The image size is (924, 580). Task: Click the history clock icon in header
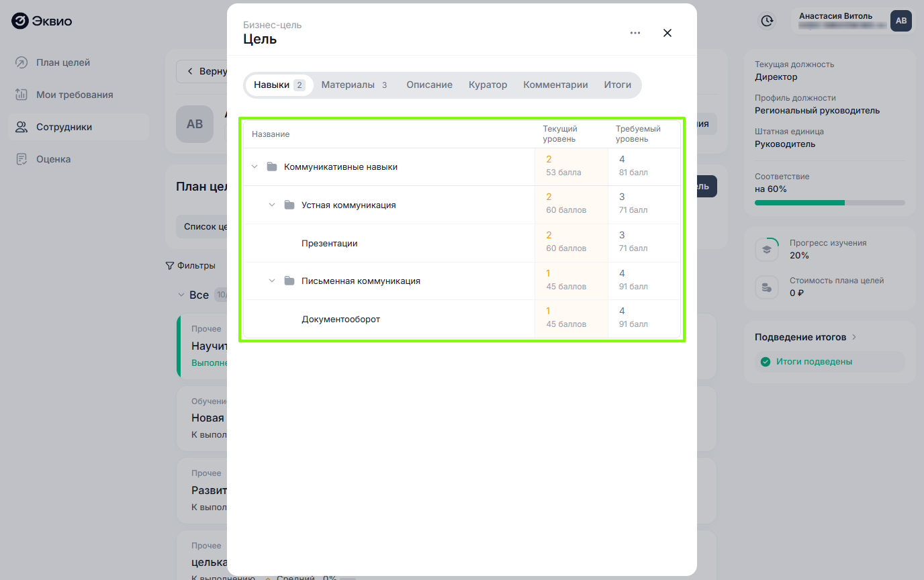point(767,21)
